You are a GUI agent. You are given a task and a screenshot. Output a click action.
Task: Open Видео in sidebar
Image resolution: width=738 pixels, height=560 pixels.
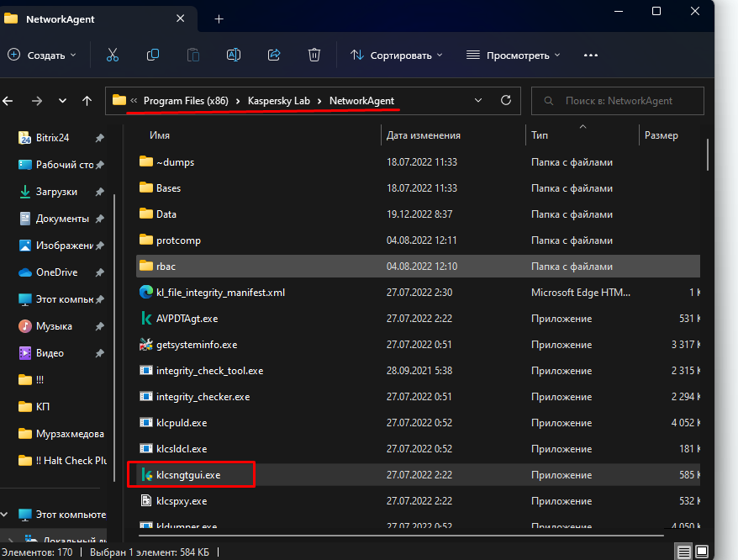(x=50, y=353)
